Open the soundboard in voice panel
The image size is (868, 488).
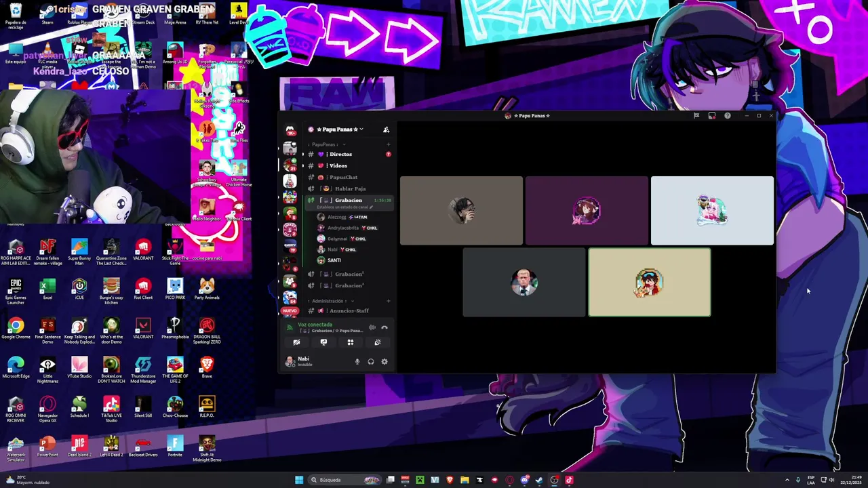click(378, 342)
